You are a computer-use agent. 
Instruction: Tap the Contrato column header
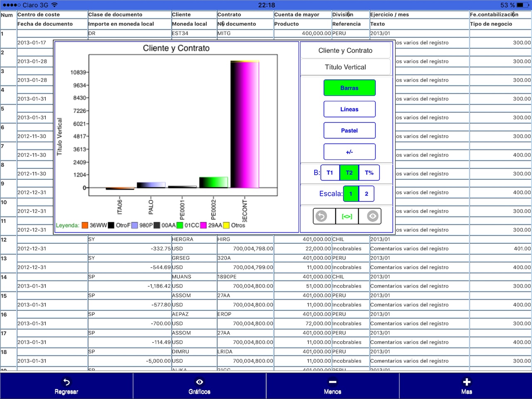coord(245,15)
